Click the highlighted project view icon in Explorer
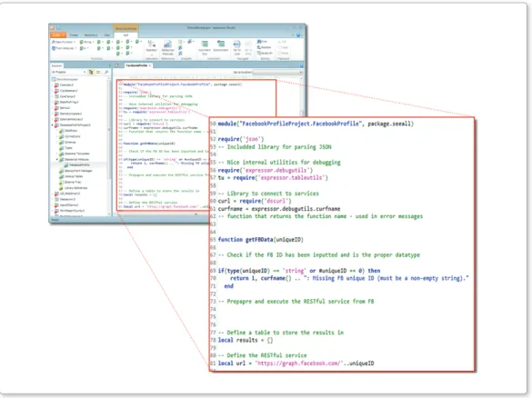The width and height of the screenshot is (532, 398). click(91, 72)
